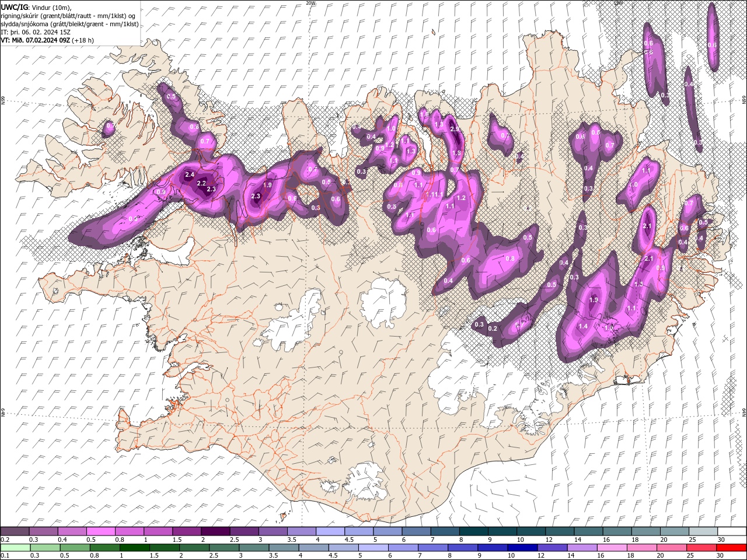The height and width of the screenshot is (560, 747).
Task: Select the mid green 0.5–0.8 rain legend swatch
Action: tap(75, 548)
